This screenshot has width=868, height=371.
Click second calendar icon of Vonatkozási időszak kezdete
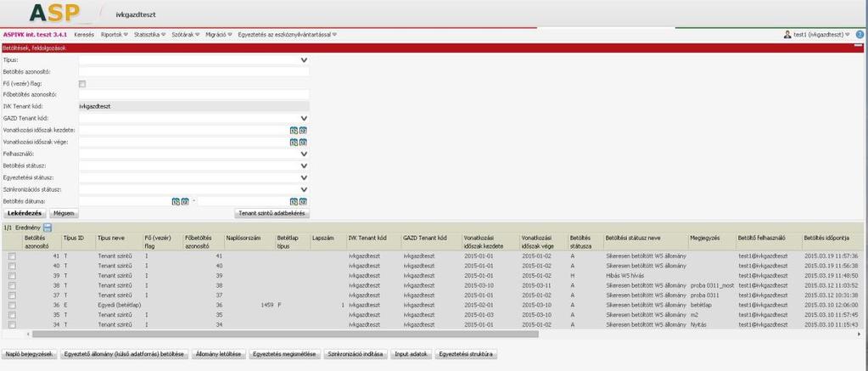(x=303, y=130)
